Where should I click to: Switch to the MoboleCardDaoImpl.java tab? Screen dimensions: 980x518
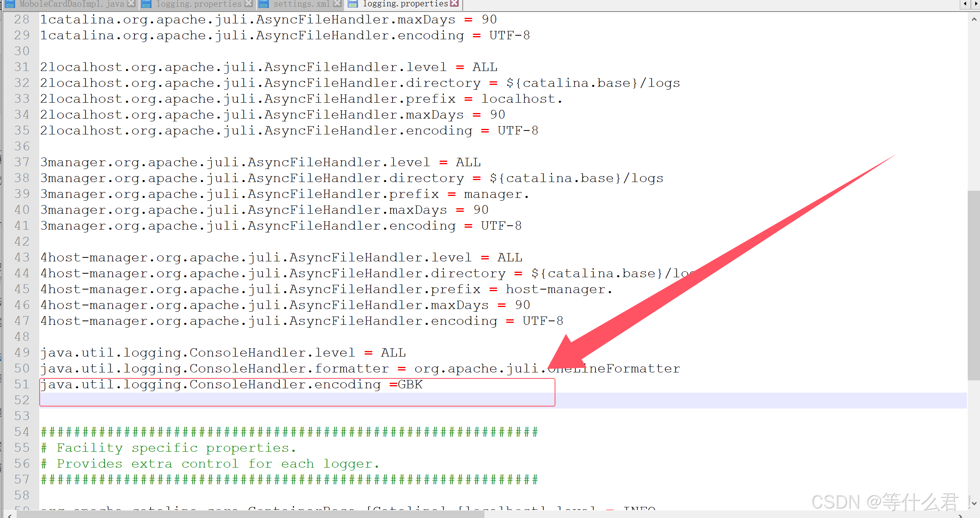pos(71,4)
